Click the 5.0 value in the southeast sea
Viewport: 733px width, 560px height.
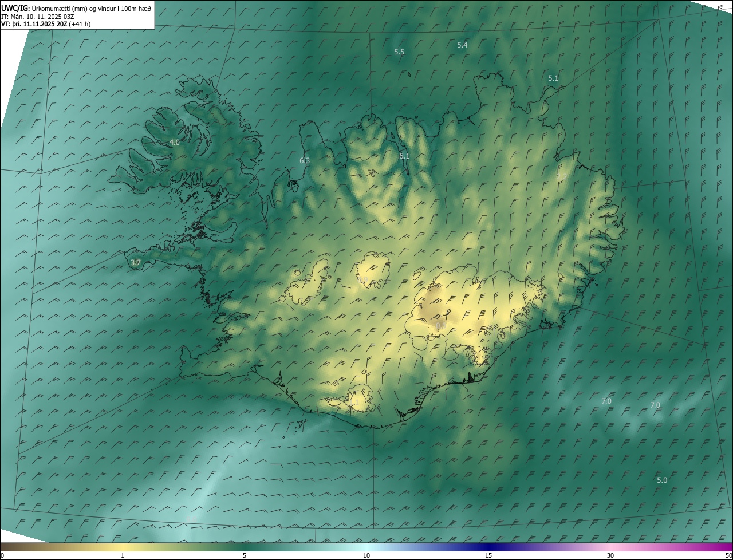click(x=662, y=480)
